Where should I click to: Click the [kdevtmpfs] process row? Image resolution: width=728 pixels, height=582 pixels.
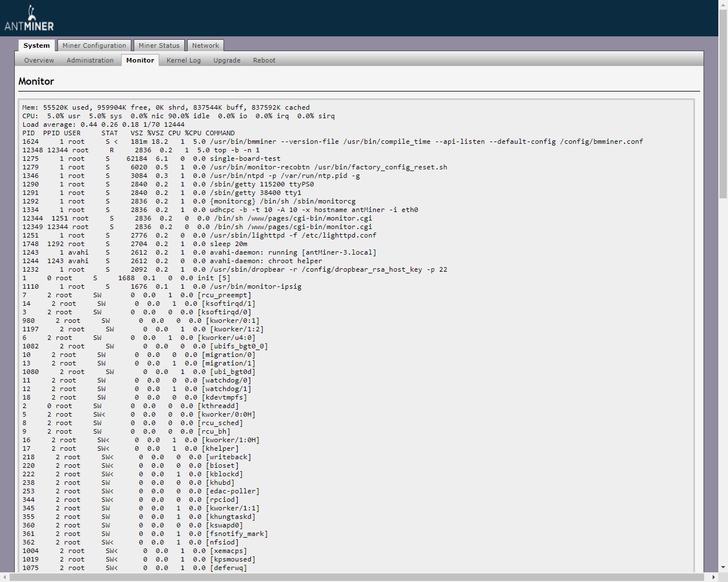[135, 397]
